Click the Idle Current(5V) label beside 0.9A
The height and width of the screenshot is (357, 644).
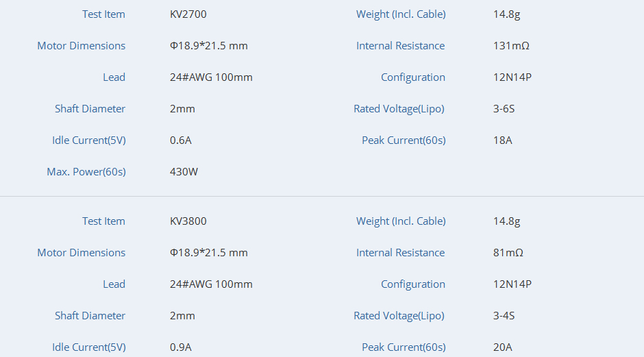pyautogui.click(x=89, y=347)
